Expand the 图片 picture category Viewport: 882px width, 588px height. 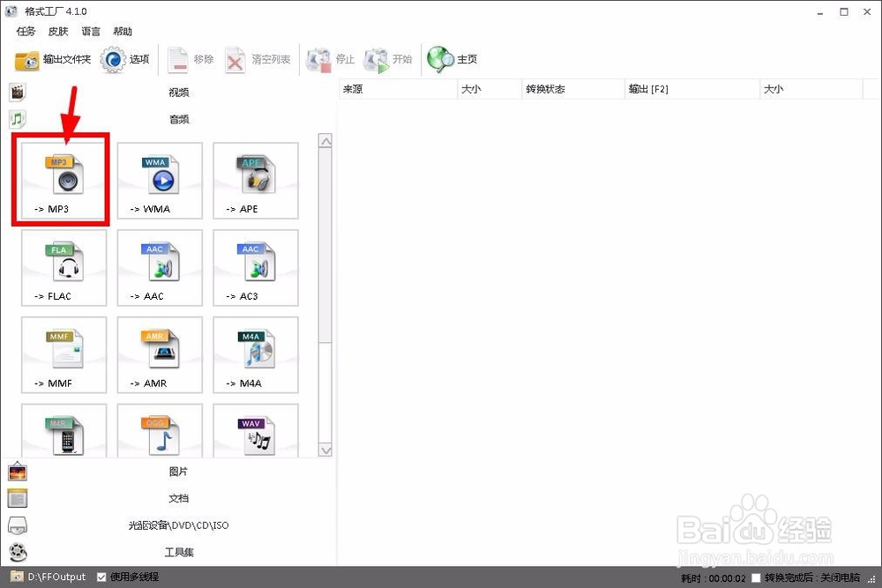click(x=179, y=472)
